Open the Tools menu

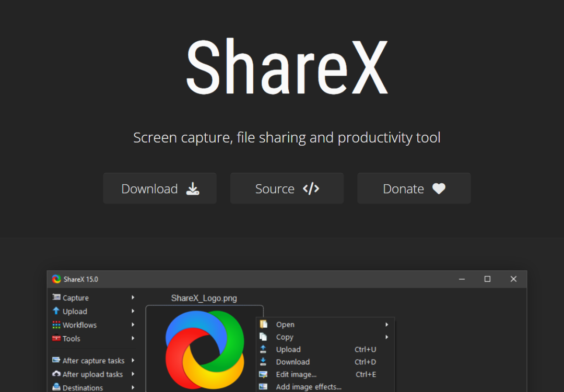click(x=93, y=338)
